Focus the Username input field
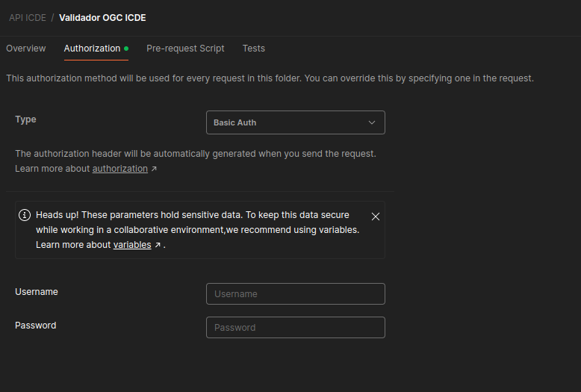 click(295, 294)
